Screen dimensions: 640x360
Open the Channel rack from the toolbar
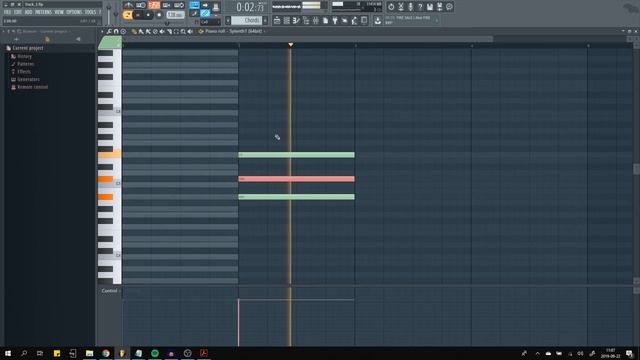tap(287, 20)
